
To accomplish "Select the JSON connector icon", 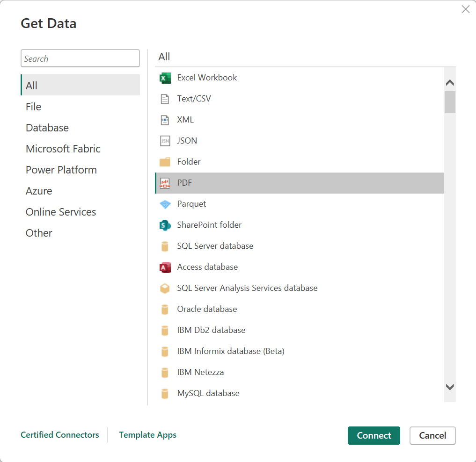I will point(165,141).
